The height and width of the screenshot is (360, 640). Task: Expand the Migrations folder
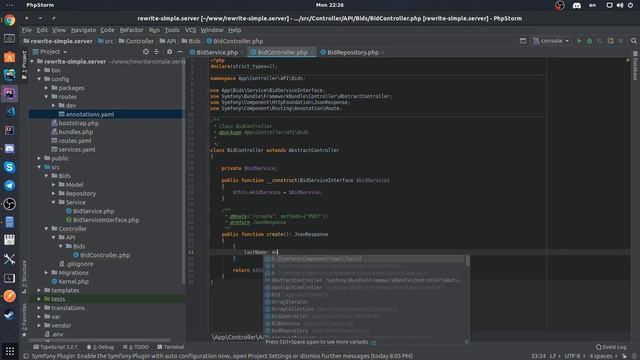coord(47,273)
